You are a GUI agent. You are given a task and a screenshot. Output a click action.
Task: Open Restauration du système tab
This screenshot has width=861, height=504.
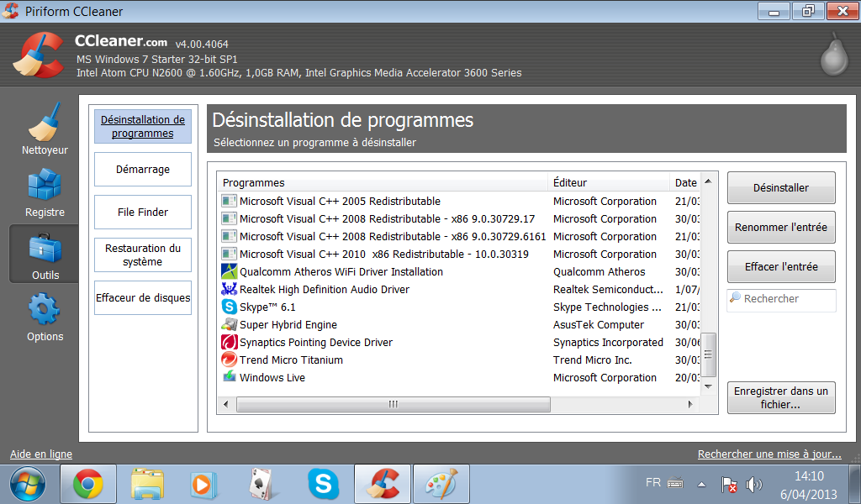[143, 255]
